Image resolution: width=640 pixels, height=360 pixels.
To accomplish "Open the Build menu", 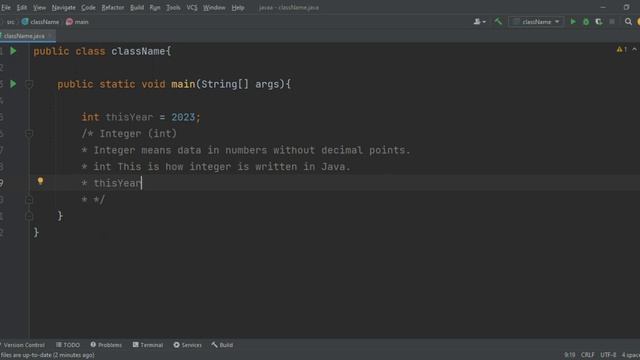I will pos(137,7).
